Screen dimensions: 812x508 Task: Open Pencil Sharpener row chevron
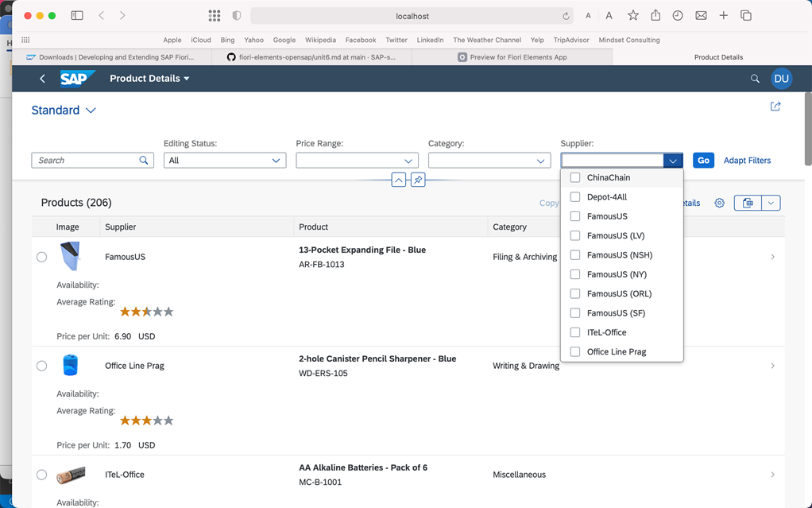pos(772,366)
